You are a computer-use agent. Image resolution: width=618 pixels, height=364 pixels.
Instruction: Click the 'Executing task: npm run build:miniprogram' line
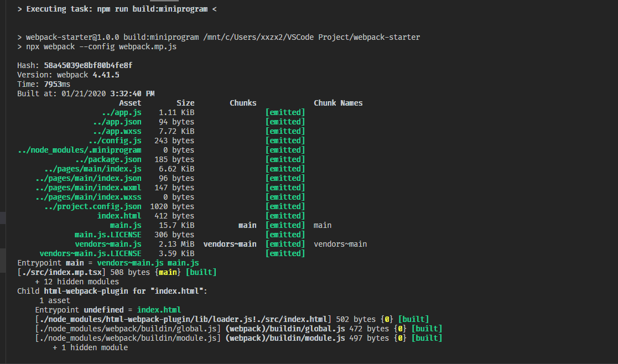pyautogui.click(x=117, y=9)
